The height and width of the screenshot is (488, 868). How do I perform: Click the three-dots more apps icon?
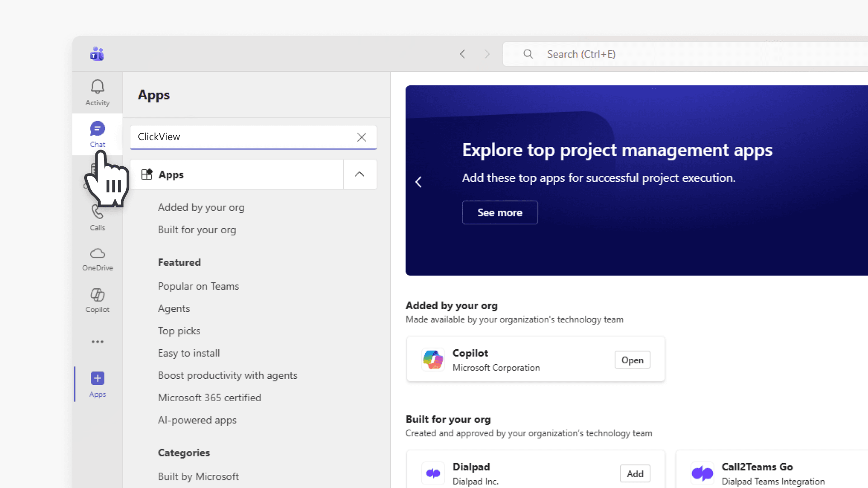[97, 342]
